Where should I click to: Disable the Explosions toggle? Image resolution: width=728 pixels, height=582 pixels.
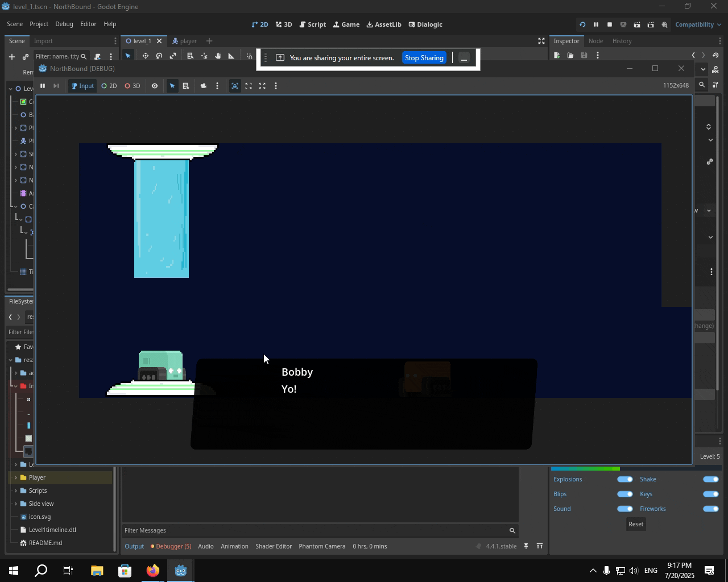point(624,479)
